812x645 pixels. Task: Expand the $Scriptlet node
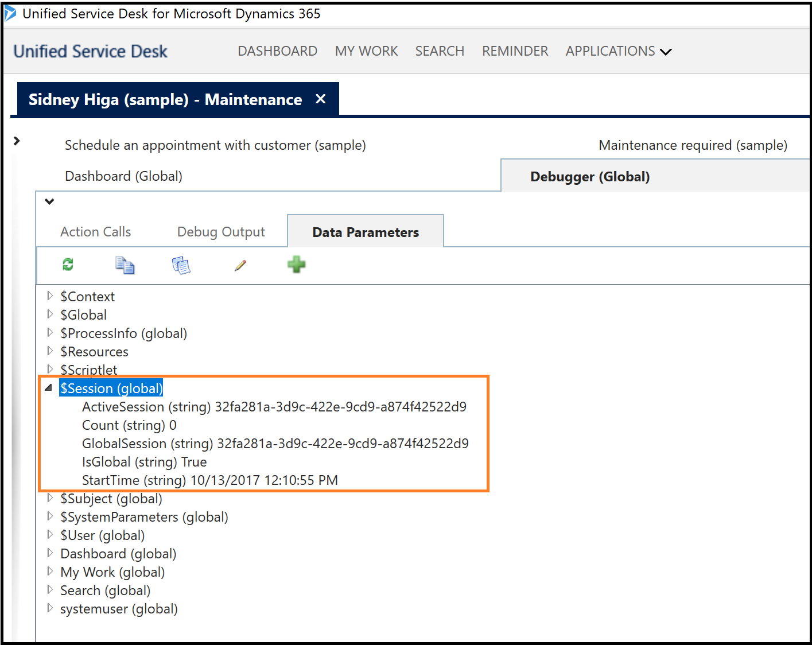coord(50,369)
